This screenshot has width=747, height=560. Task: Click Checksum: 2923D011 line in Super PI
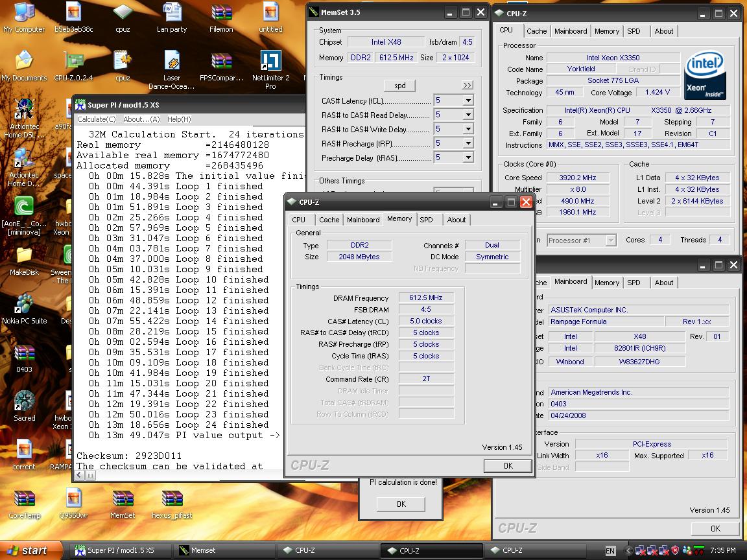(128, 456)
